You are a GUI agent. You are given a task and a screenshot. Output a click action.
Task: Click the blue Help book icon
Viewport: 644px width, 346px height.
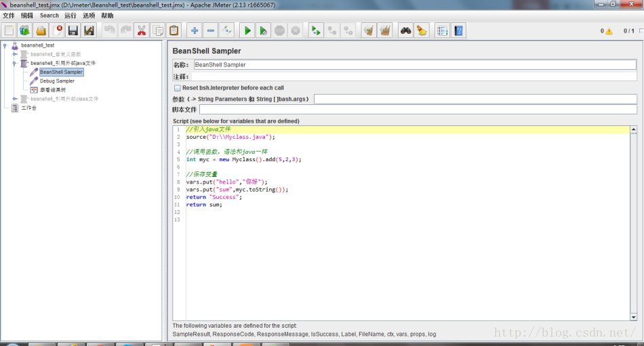tap(459, 30)
